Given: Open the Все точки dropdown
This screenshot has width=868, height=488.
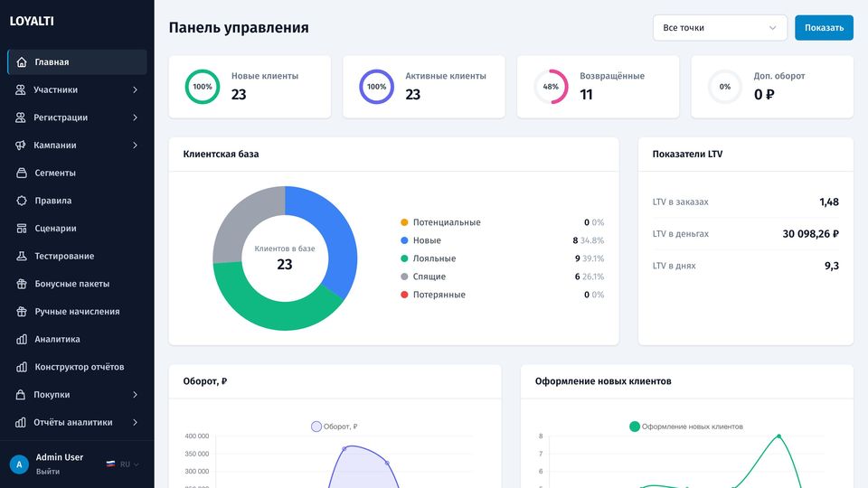Looking at the screenshot, I should pyautogui.click(x=720, y=28).
